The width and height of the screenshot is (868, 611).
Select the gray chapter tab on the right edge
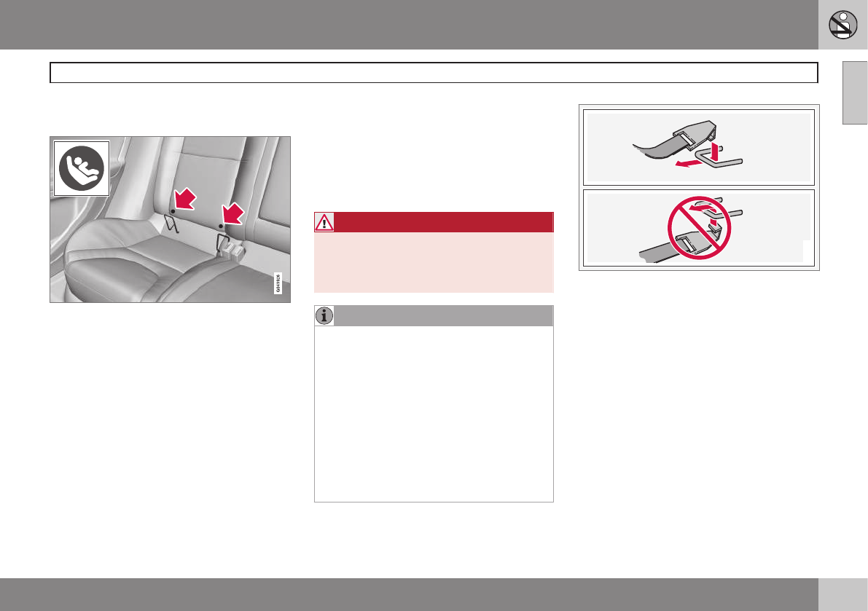pos(855,93)
